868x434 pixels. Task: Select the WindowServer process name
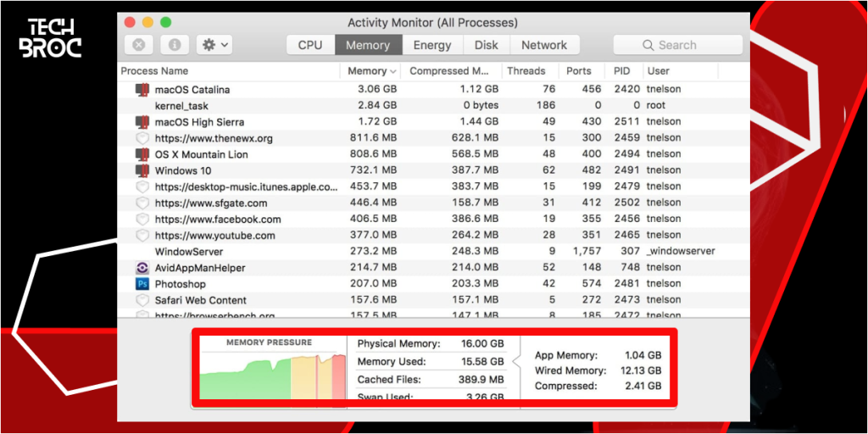(x=189, y=251)
